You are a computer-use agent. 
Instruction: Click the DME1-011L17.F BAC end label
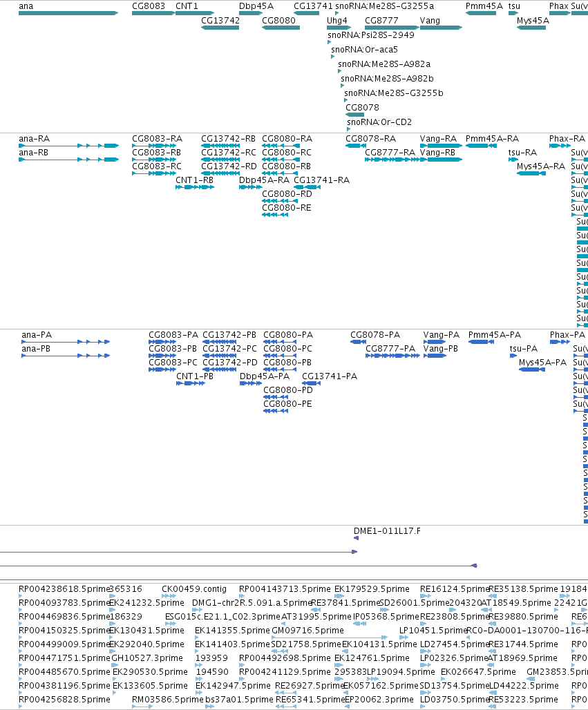pyautogui.click(x=387, y=531)
